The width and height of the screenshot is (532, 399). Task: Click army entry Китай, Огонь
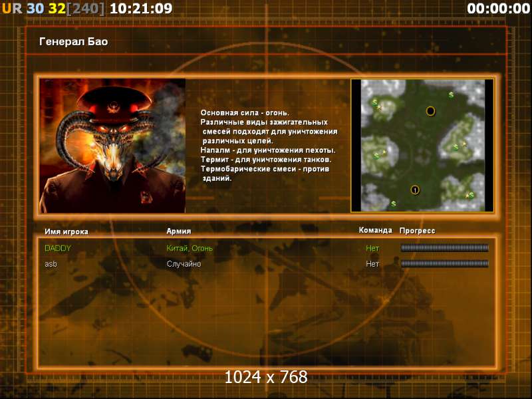190,248
